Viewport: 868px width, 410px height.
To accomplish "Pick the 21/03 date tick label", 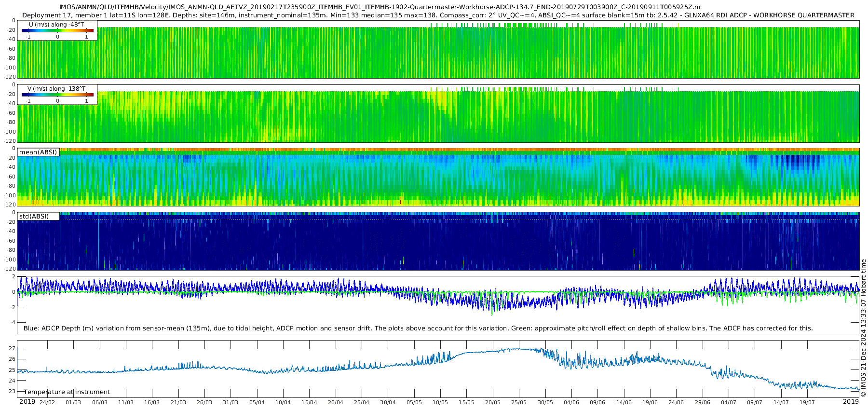I will pos(178,402).
